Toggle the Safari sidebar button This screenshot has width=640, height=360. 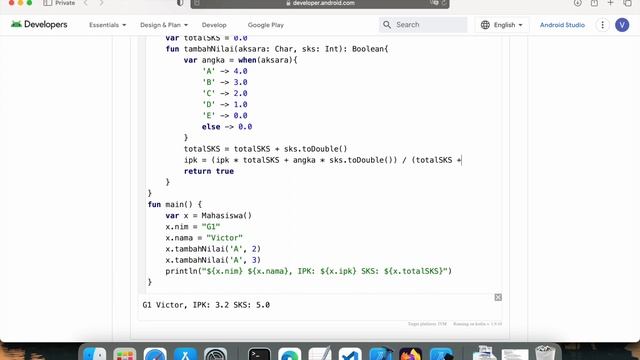(48, 3)
